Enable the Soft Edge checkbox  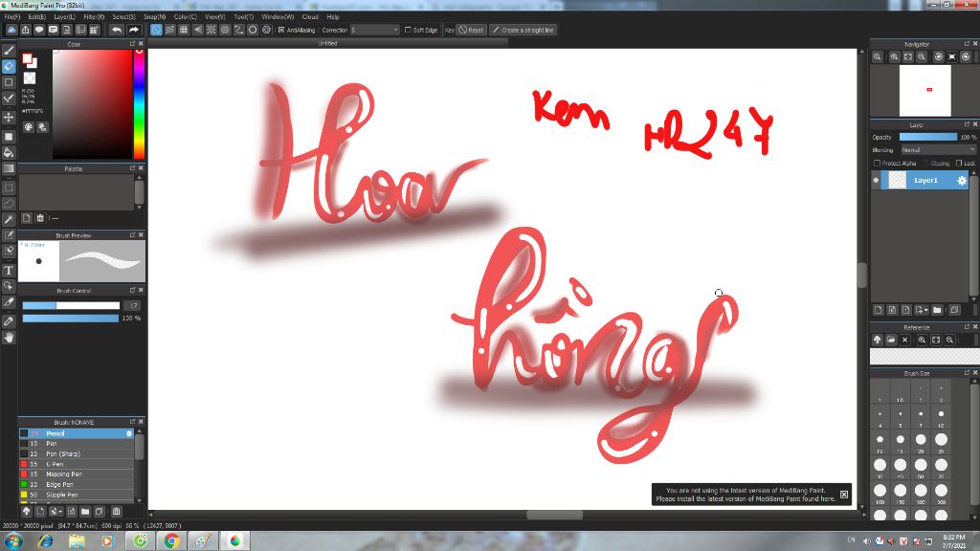click(x=408, y=30)
